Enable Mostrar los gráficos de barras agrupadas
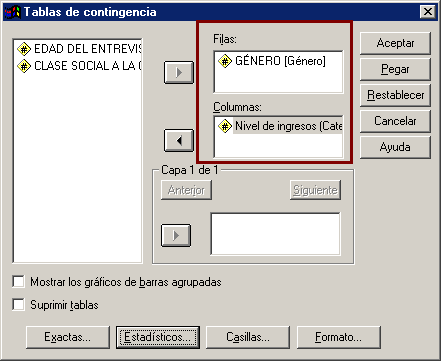This screenshot has height=361, width=441. pos(18,282)
